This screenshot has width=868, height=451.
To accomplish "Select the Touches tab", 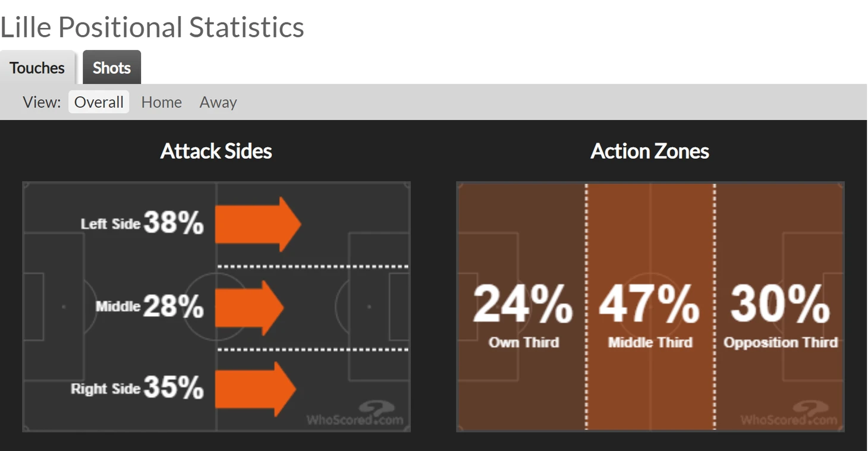I will click(x=37, y=68).
